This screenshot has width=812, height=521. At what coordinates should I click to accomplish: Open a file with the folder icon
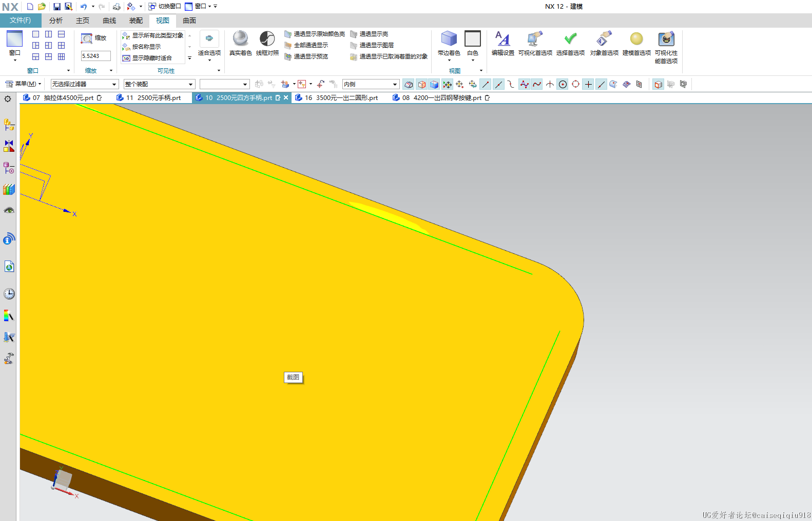pyautogui.click(x=42, y=7)
